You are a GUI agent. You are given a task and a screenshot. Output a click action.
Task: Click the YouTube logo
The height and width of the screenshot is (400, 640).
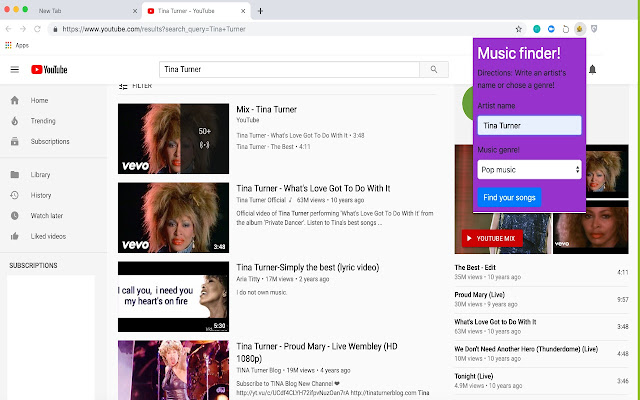click(49, 69)
